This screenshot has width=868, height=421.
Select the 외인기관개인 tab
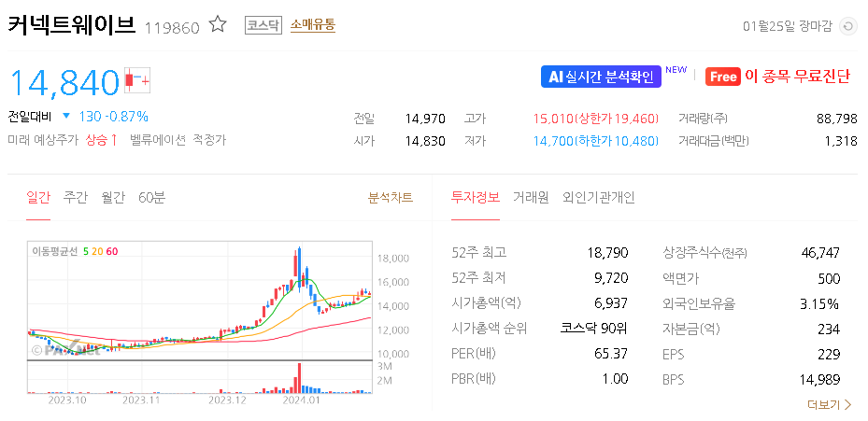pyautogui.click(x=598, y=198)
